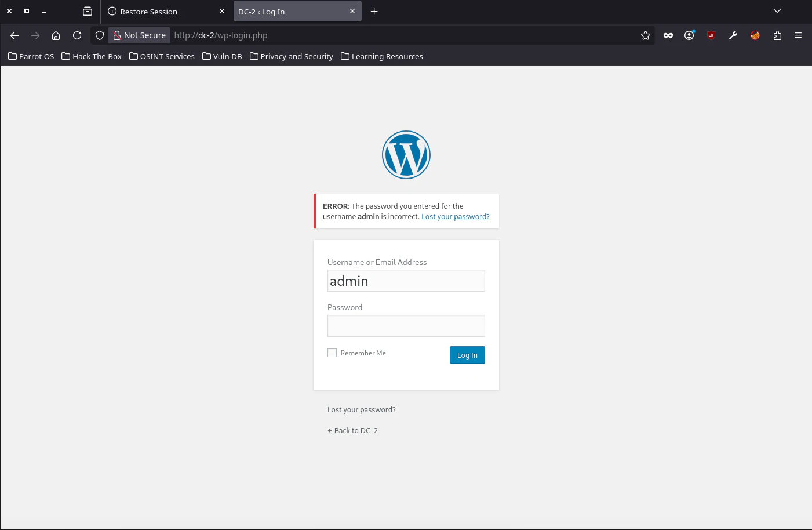The width and height of the screenshot is (812, 530).
Task: Bookmark this page with the star
Action: click(x=646, y=35)
